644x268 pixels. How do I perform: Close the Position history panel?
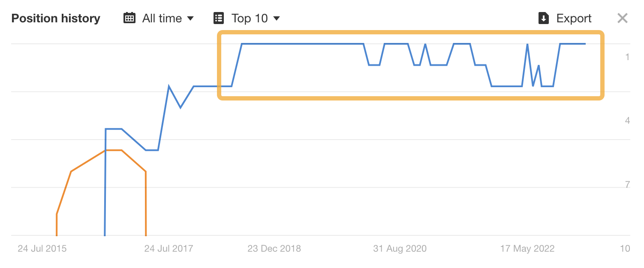(623, 18)
